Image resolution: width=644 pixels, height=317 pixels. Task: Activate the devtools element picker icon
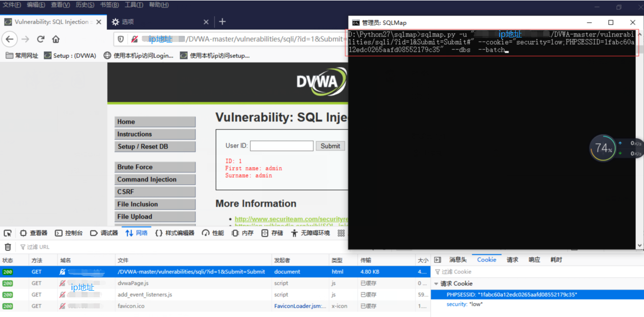(8, 233)
